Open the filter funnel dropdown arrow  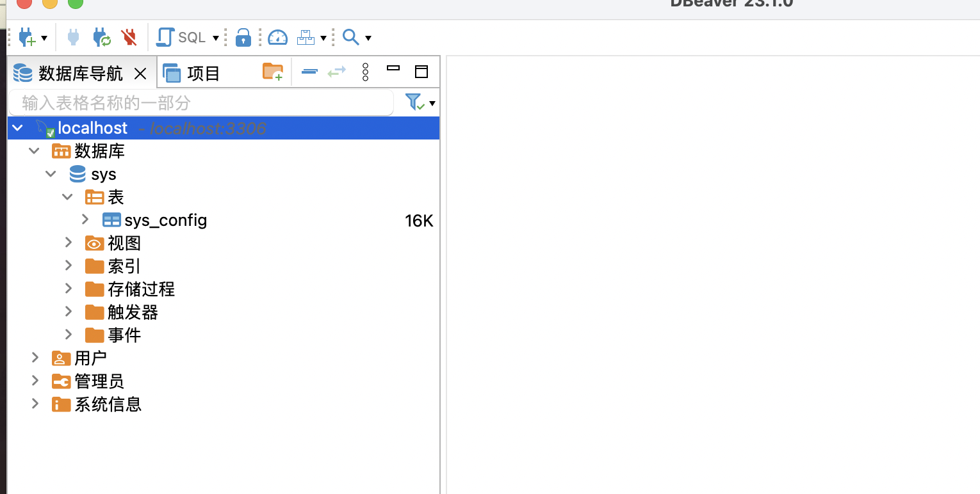tap(432, 103)
